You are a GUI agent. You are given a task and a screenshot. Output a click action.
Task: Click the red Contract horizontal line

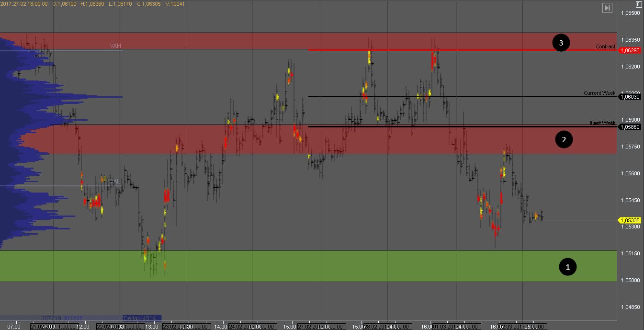coord(431,50)
